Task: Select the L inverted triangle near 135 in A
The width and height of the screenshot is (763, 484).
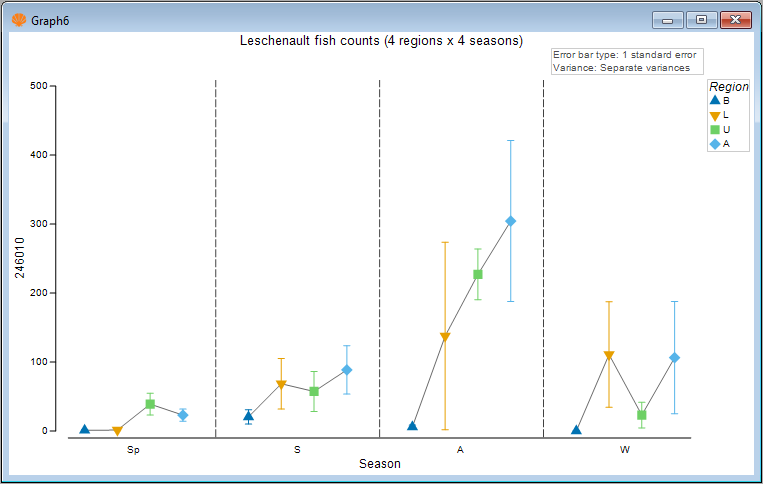Action: click(x=445, y=337)
